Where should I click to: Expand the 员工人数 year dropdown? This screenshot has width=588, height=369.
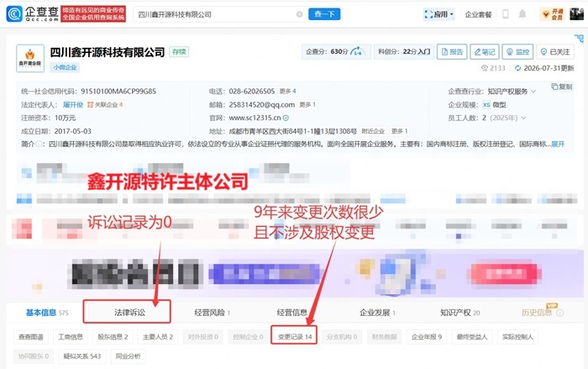(523, 118)
